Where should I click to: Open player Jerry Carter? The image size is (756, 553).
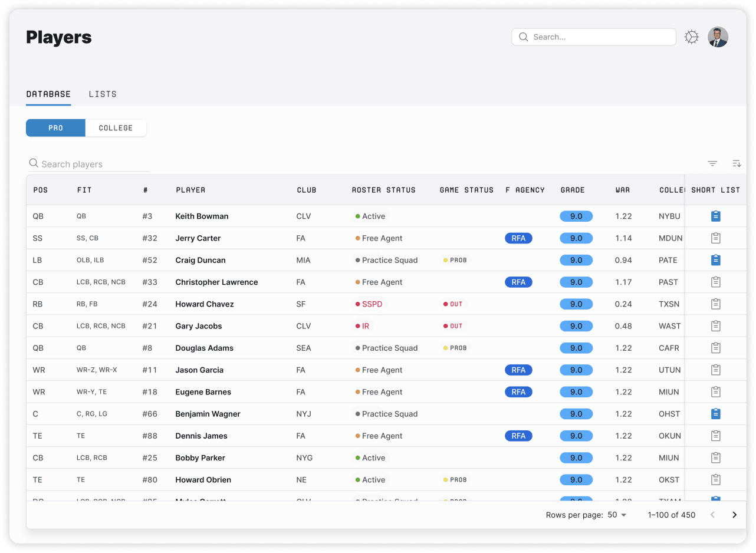(x=198, y=238)
